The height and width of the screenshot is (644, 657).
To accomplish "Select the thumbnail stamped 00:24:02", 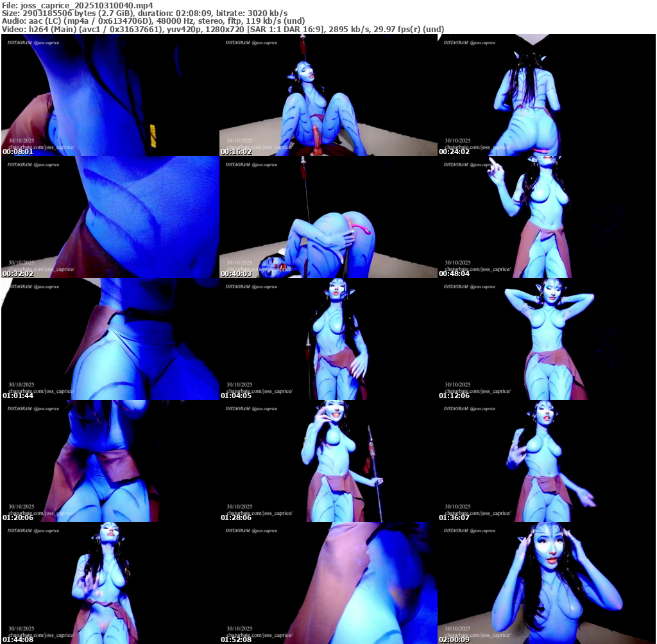I will (x=547, y=95).
